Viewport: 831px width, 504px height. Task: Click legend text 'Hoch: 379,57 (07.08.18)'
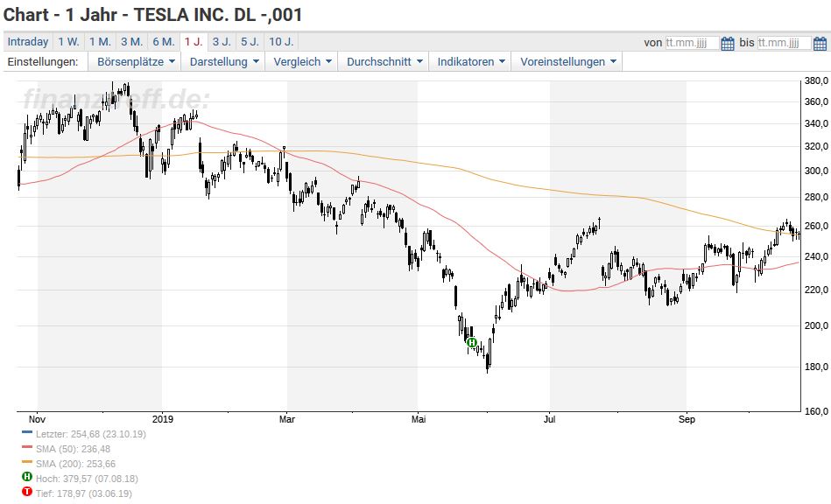click(87, 479)
